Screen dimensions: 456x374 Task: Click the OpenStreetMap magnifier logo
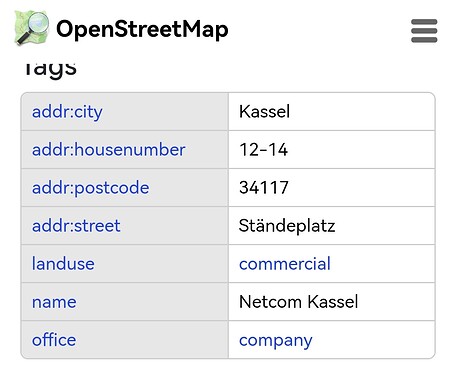(32, 28)
